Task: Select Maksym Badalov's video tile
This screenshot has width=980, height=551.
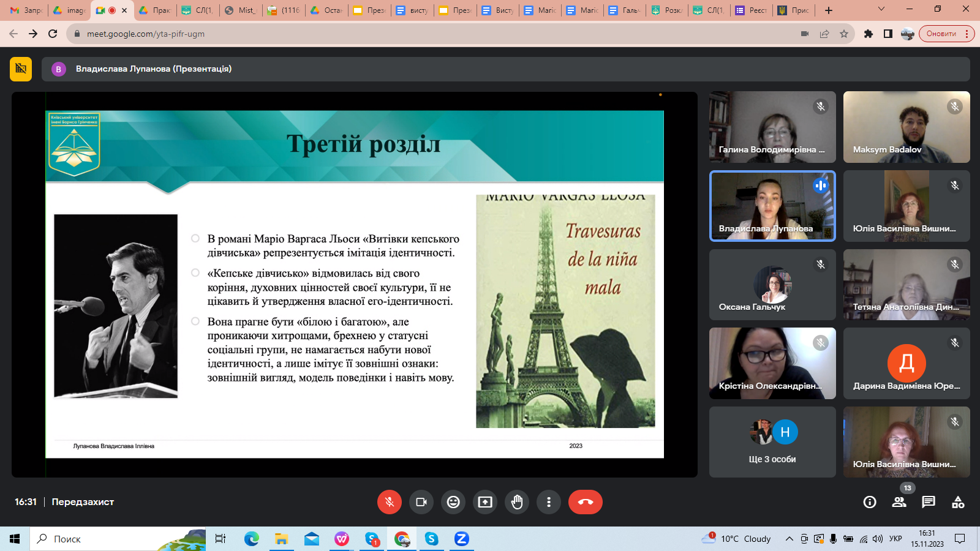Action: 907,127
